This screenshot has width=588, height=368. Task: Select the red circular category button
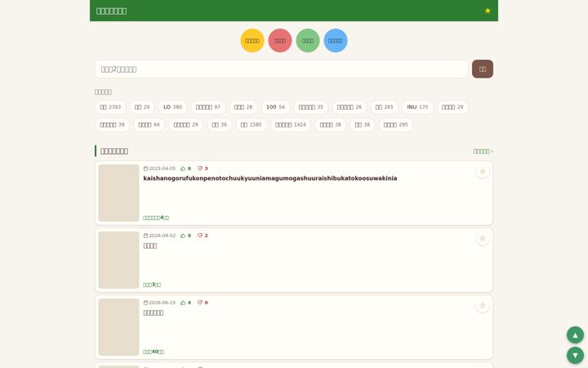(x=280, y=41)
